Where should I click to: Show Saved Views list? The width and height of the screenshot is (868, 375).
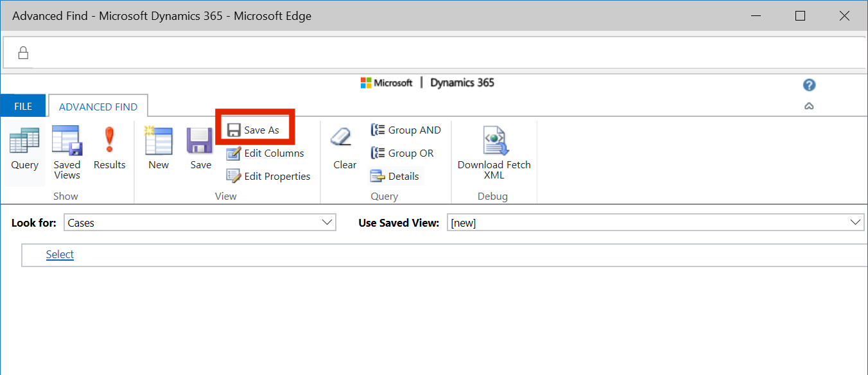pyautogui.click(x=67, y=153)
